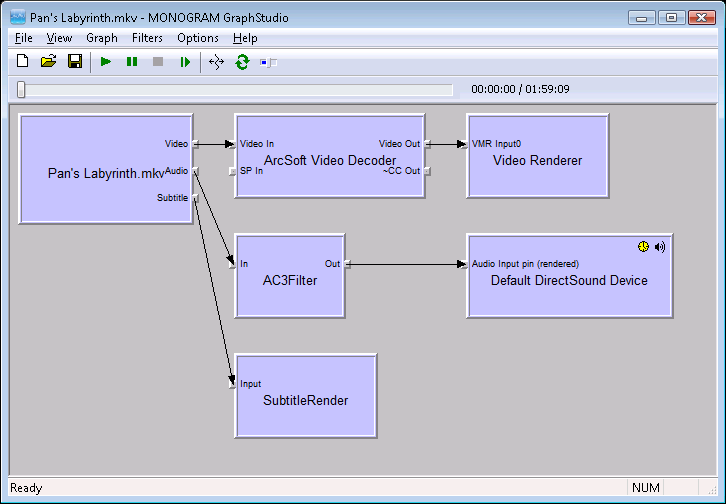Click the middle of the seek bar track
This screenshot has height=504, width=726.
pos(236,90)
